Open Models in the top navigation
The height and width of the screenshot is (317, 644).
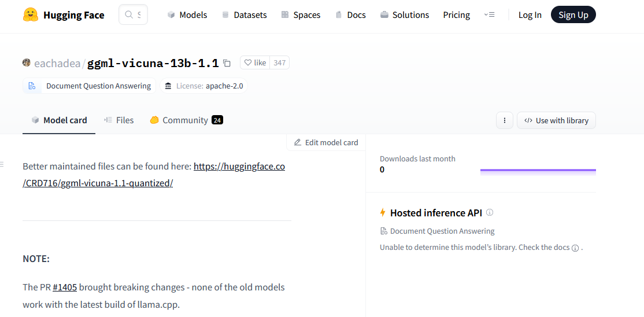point(187,15)
